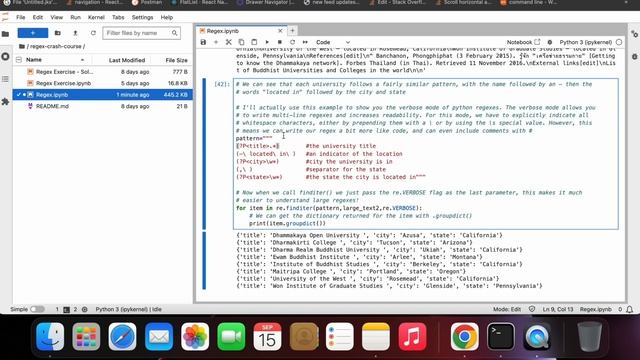640x360 pixels.
Task: Click the kernel status circle indicator
Action: point(619,42)
